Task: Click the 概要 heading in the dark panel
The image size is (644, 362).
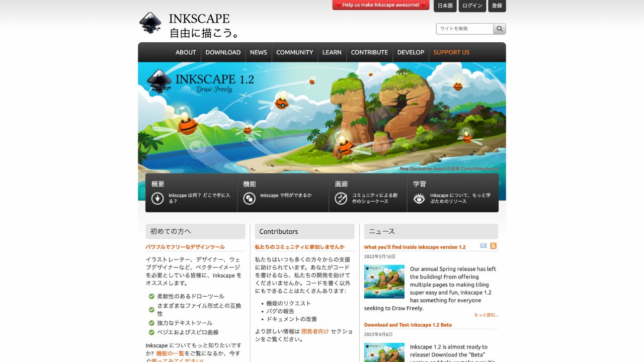Action: (158, 184)
